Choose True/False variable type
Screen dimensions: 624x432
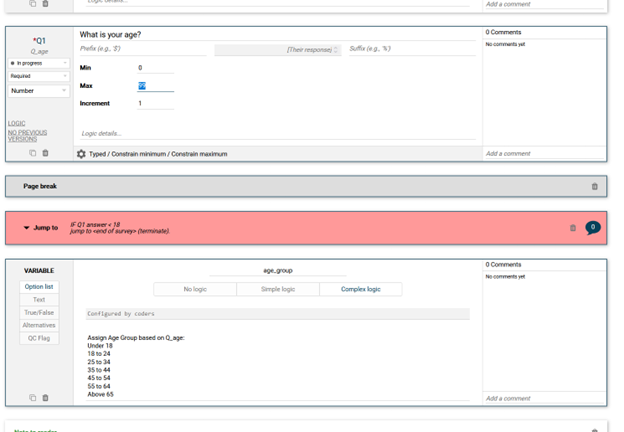coord(39,313)
